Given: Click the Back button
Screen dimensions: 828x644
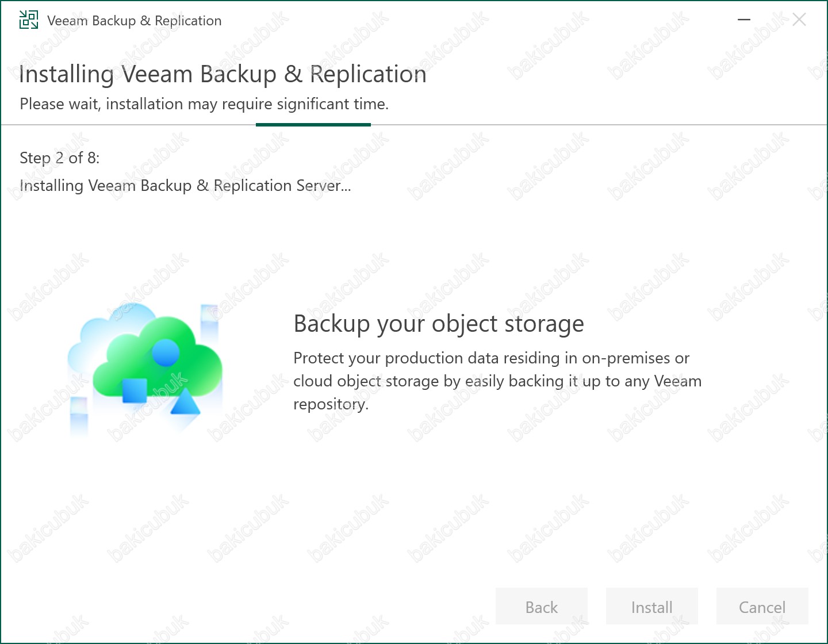Looking at the screenshot, I should tap(542, 607).
